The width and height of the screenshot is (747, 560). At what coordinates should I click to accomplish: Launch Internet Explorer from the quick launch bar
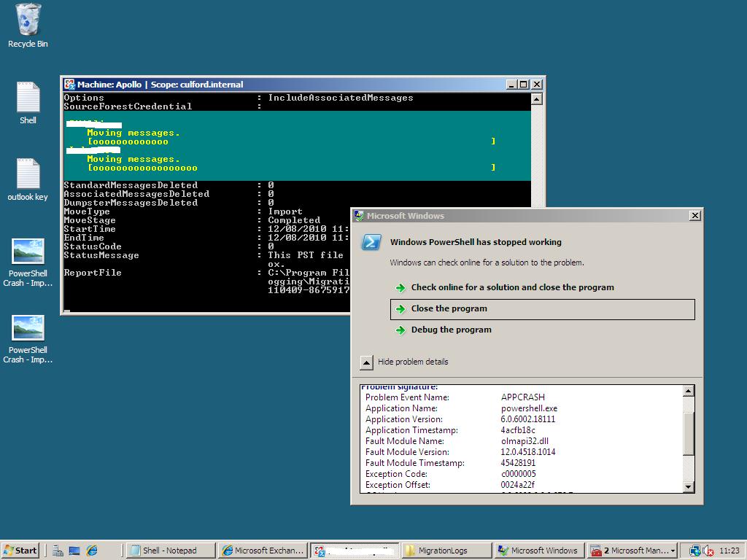[x=91, y=551]
